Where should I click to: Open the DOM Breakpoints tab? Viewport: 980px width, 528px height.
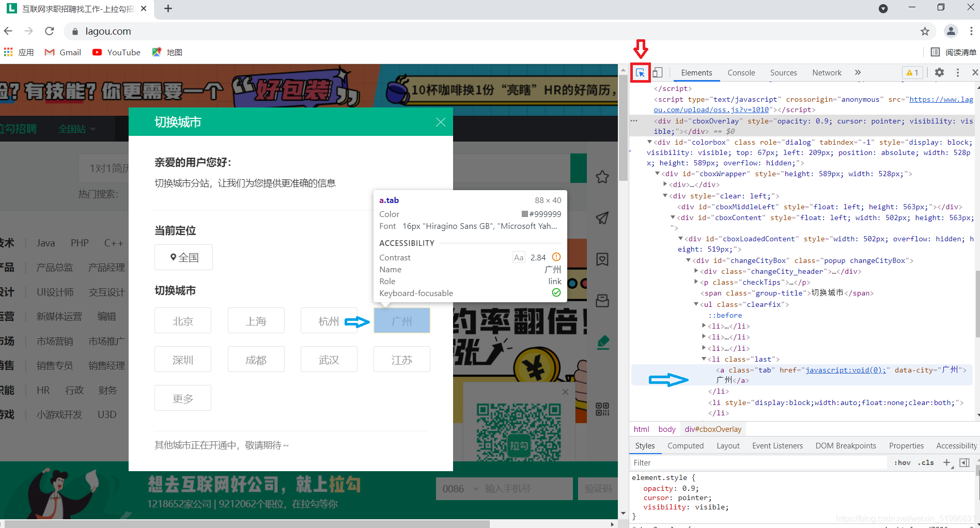click(846, 446)
